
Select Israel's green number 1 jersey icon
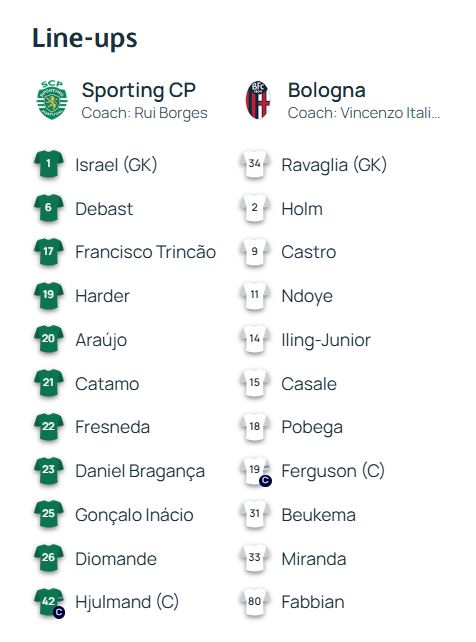point(49,164)
